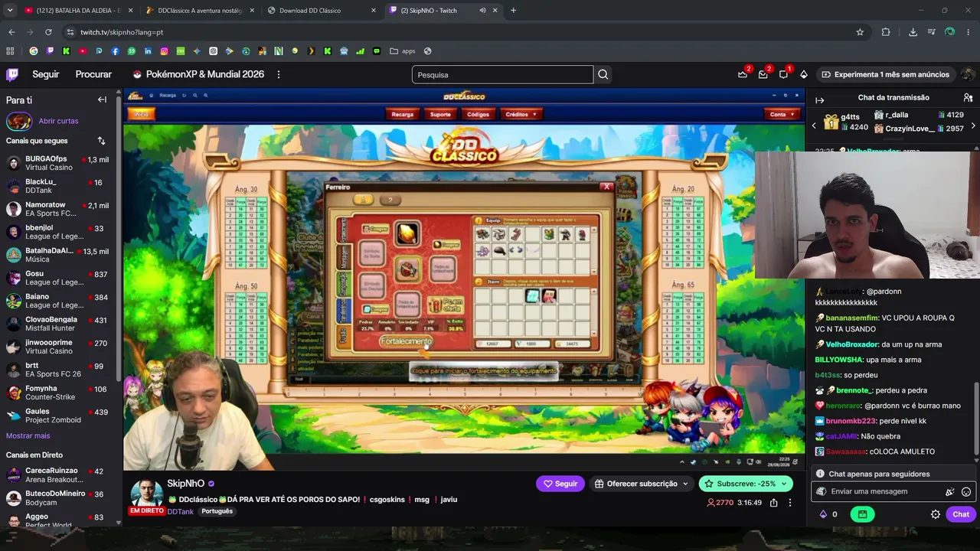Screen dimensions: 980x551
Task: Open the apps bookmarks folder
Action: pos(403,51)
